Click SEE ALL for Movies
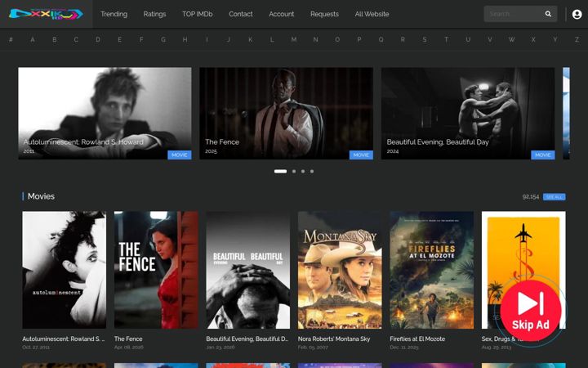The image size is (588, 368). coord(555,197)
